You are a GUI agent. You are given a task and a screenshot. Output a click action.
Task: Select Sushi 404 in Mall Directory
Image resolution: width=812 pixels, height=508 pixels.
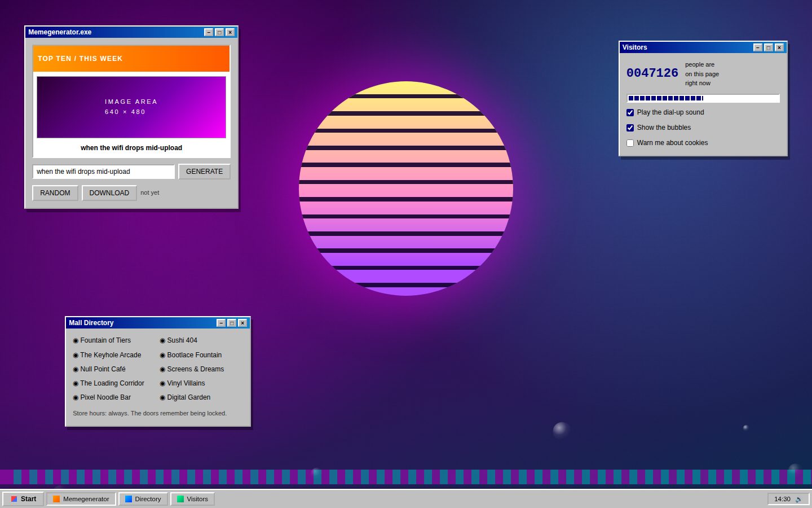179,340
